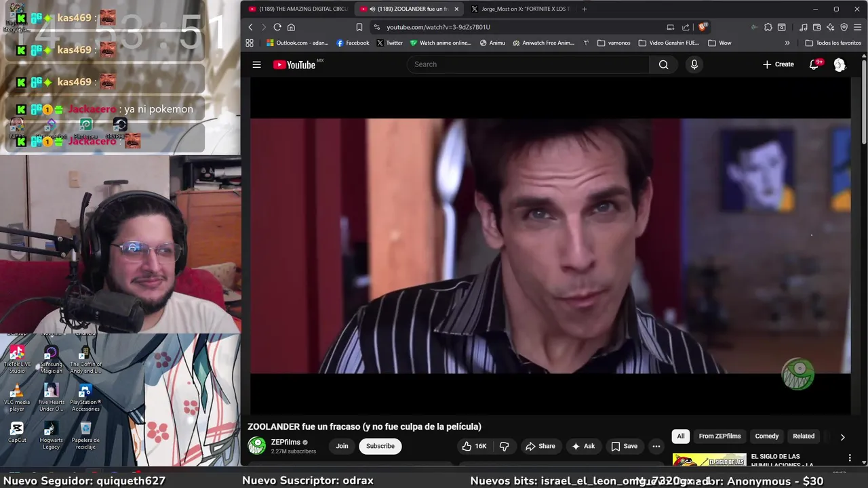This screenshot has height=488, width=868.
Task: Open the ZEPfilms channel avatar
Action: (257, 445)
